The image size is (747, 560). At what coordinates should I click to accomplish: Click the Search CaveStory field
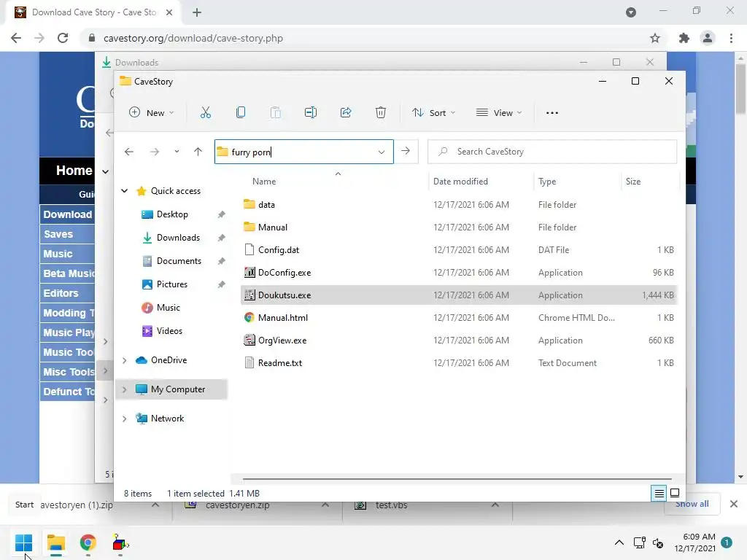point(552,152)
